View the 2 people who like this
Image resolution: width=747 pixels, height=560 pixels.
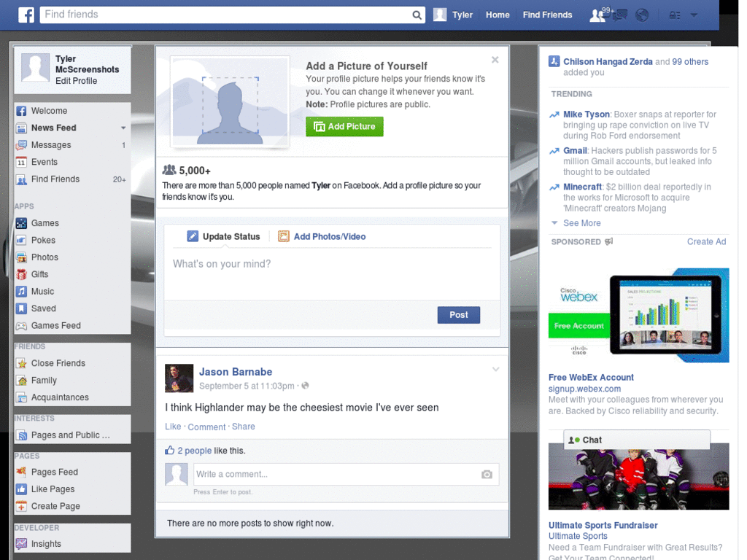[194, 451]
